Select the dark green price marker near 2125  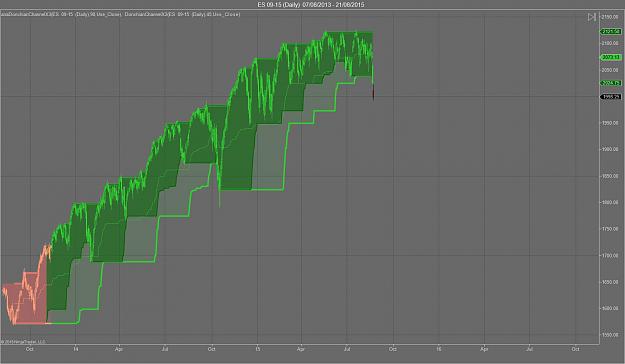pos(611,31)
